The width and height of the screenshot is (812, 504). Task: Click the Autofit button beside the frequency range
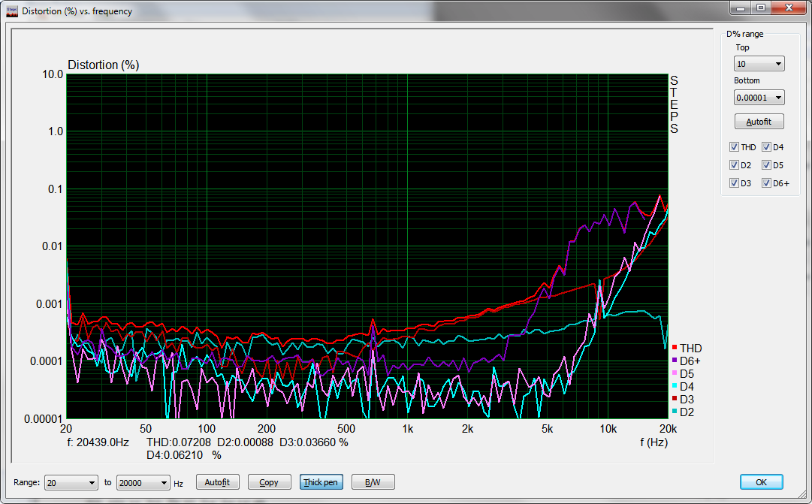point(218,482)
